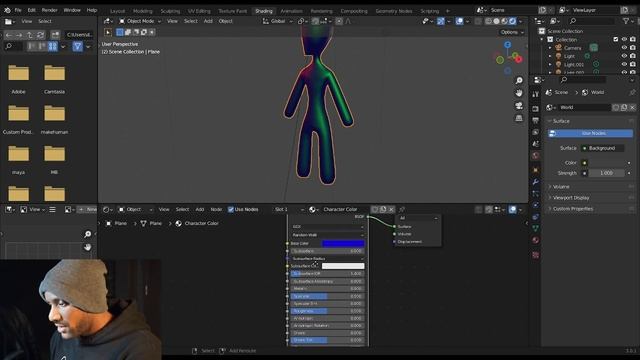
Task: Open the outliner filter funnel icon
Action: pos(626,21)
